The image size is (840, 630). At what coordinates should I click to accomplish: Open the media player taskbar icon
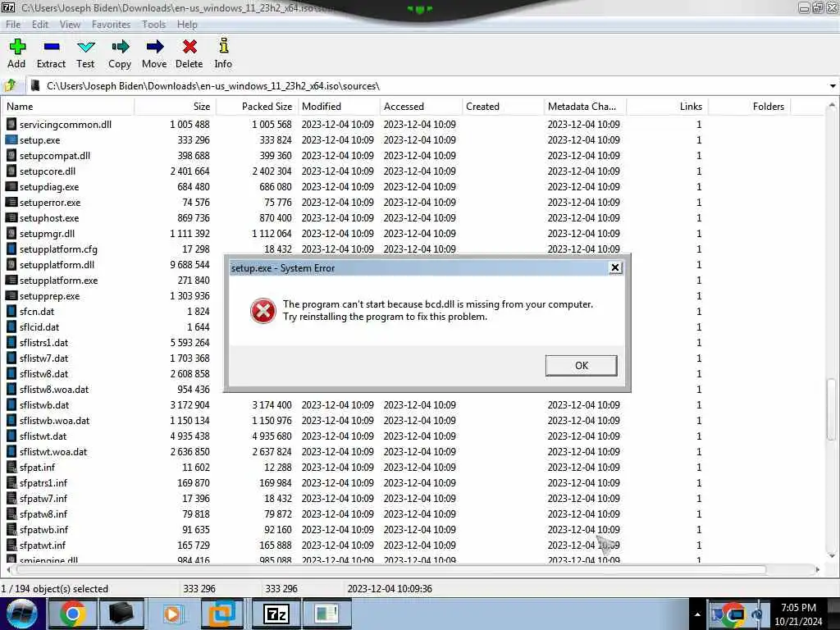click(172, 614)
